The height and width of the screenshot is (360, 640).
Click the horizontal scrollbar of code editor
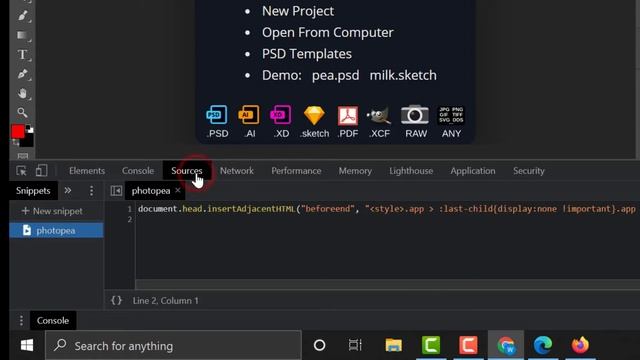click(x=388, y=284)
